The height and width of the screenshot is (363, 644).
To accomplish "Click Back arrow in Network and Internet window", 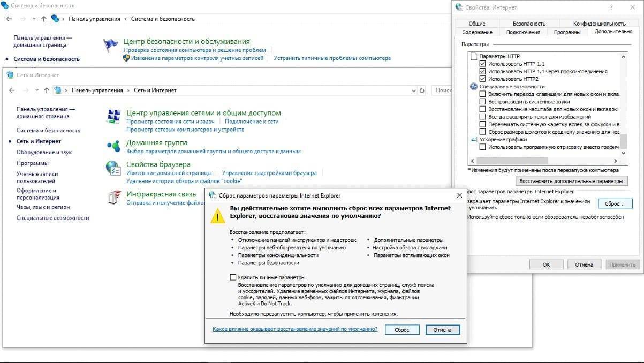I will [x=12, y=90].
